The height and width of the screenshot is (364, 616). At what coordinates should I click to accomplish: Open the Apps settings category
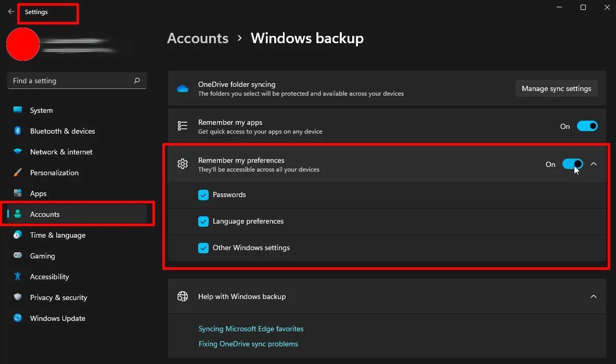(77, 193)
